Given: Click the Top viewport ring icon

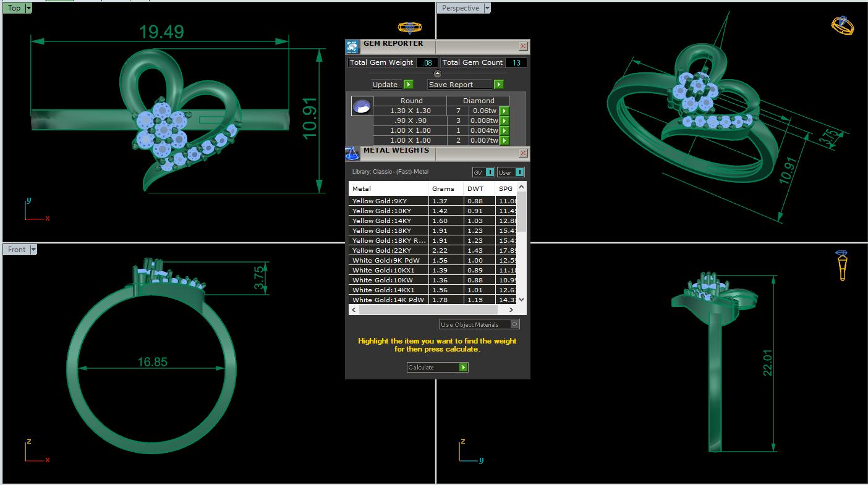Looking at the screenshot, I should [x=409, y=28].
